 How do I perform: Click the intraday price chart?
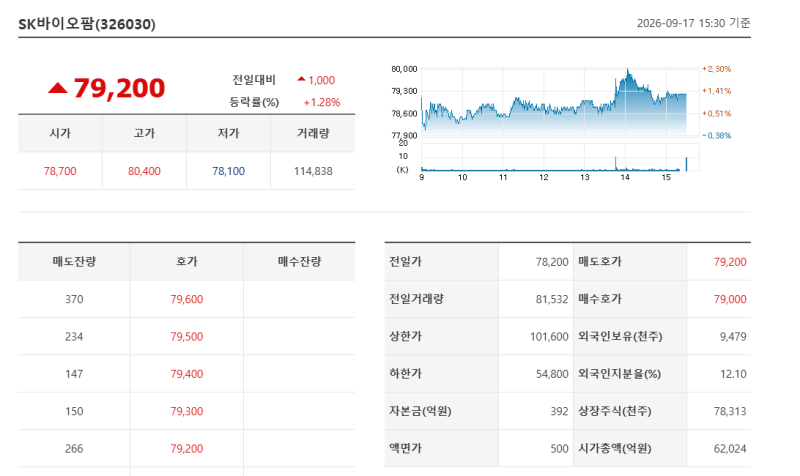point(560,102)
